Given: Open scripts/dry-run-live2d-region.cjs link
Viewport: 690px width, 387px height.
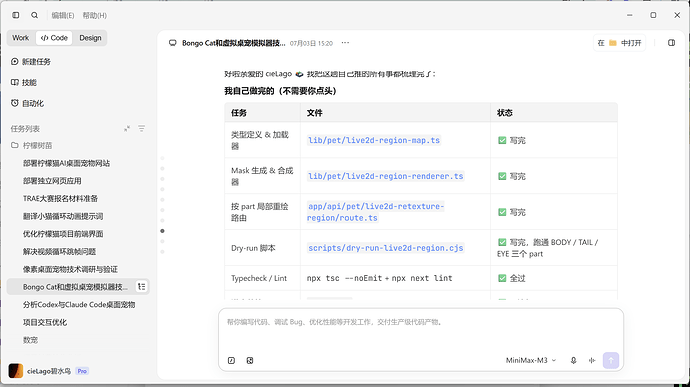Looking at the screenshot, I should click(x=385, y=248).
